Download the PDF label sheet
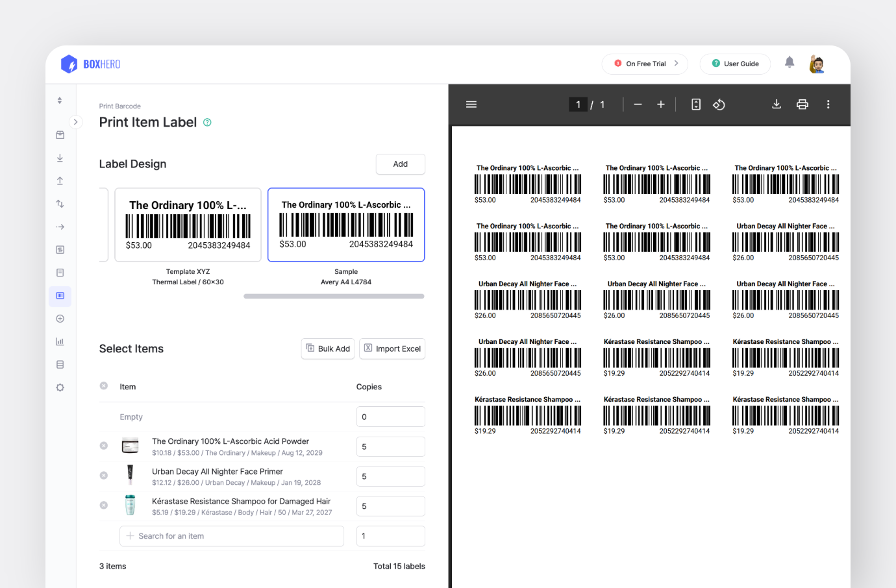Image resolution: width=896 pixels, height=588 pixels. 776,104
